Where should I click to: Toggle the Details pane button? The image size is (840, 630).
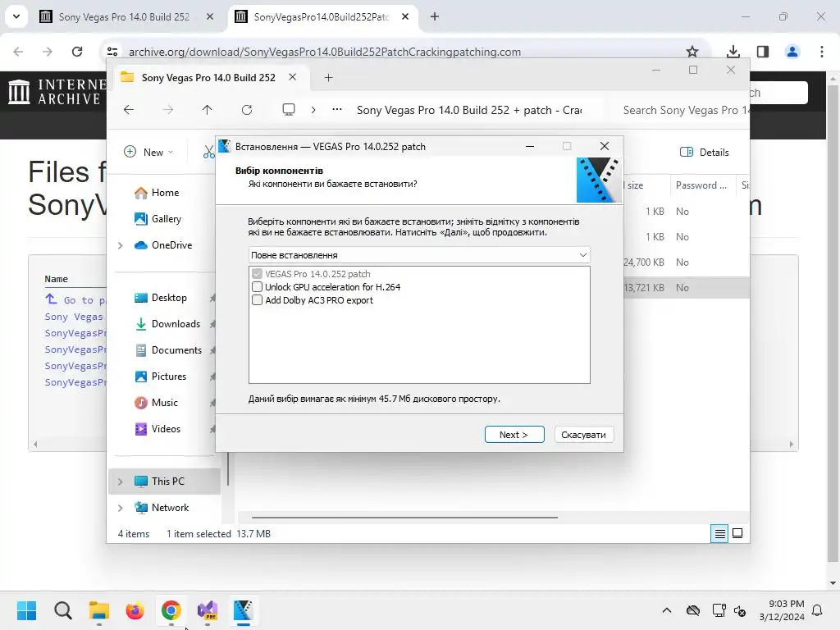[704, 152]
